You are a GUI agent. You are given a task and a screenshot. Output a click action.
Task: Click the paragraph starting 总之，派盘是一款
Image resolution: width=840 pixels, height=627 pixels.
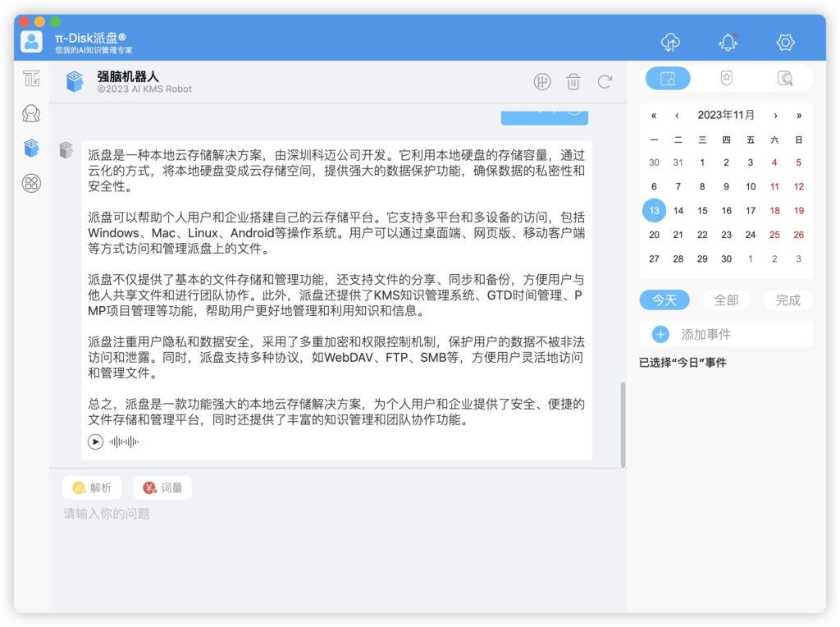336,411
